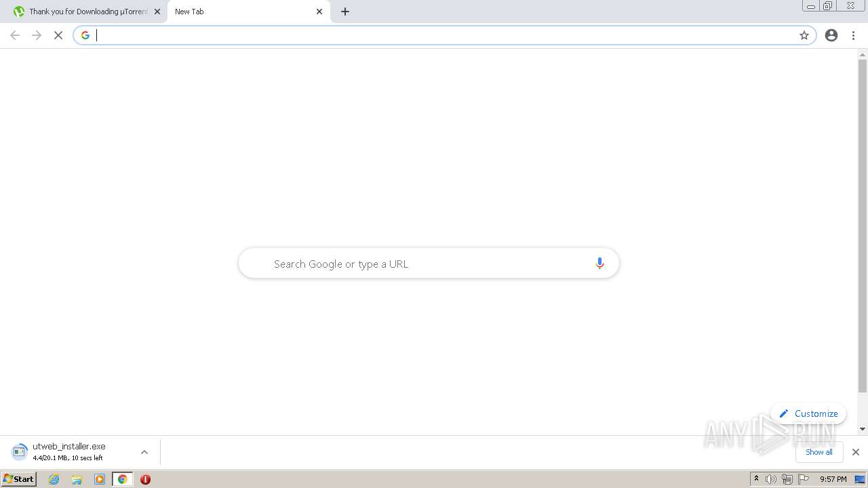Bookmark this page with the star
This screenshot has height=488, width=868.
click(x=804, y=35)
